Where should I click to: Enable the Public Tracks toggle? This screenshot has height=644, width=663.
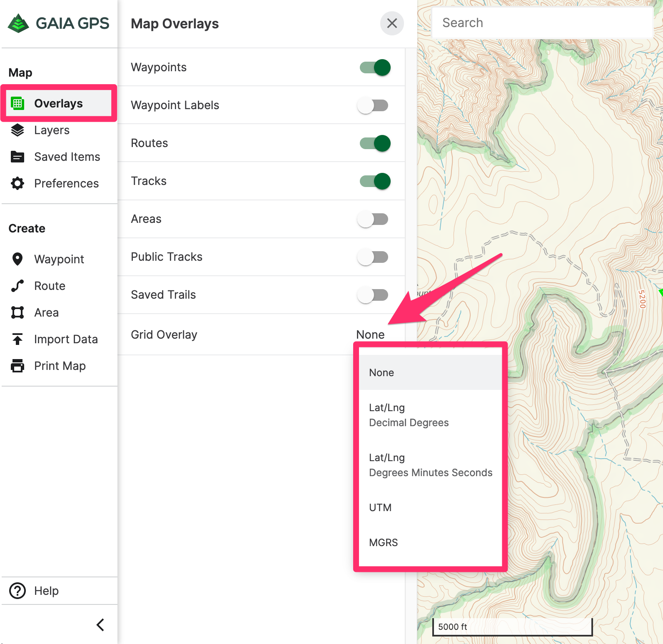click(373, 257)
